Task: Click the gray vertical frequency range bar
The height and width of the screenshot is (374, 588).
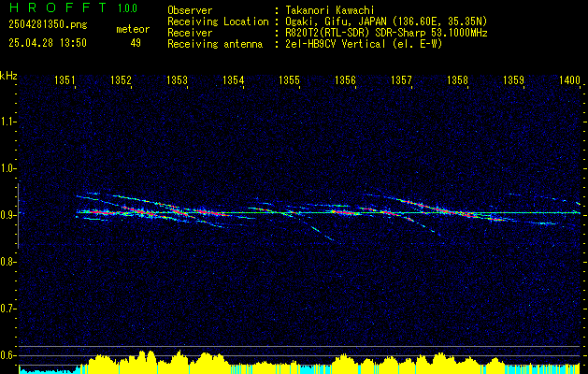Action: click(19, 216)
